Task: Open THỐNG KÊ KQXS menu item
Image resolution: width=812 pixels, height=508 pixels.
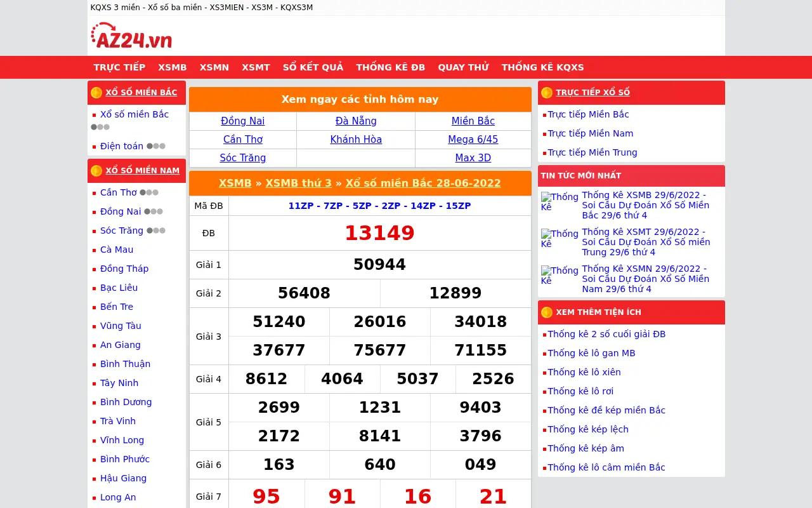Action: coord(543,67)
